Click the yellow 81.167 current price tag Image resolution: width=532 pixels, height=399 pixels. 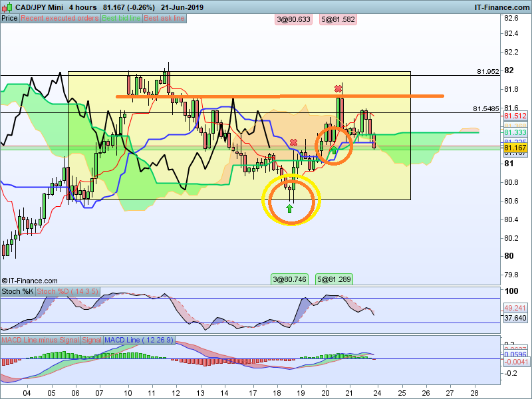coord(515,148)
